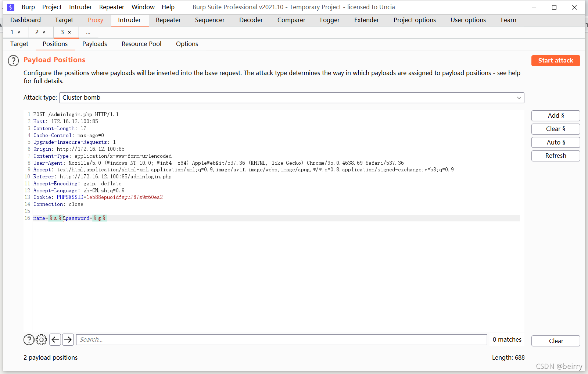Click the Burp Suite lightning logo icon
This screenshot has height=374, width=588.
(11, 7)
